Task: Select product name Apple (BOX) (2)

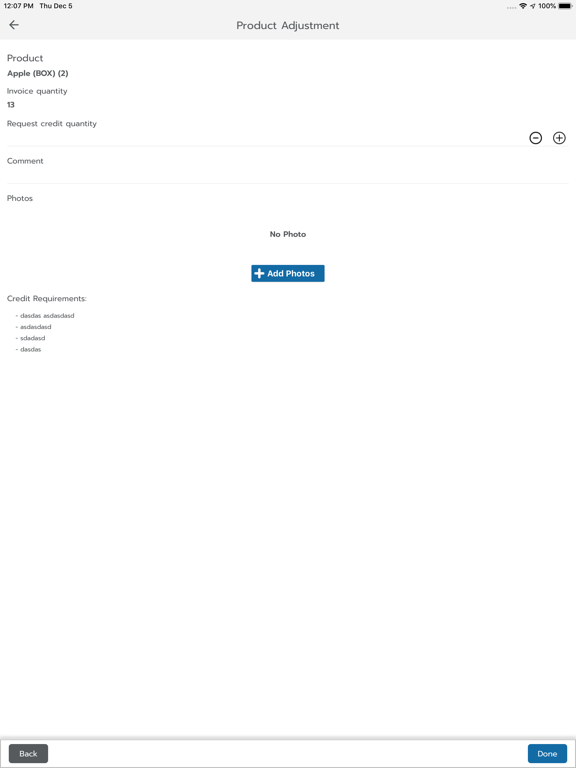Action: pyautogui.click(x=38, y=73)
